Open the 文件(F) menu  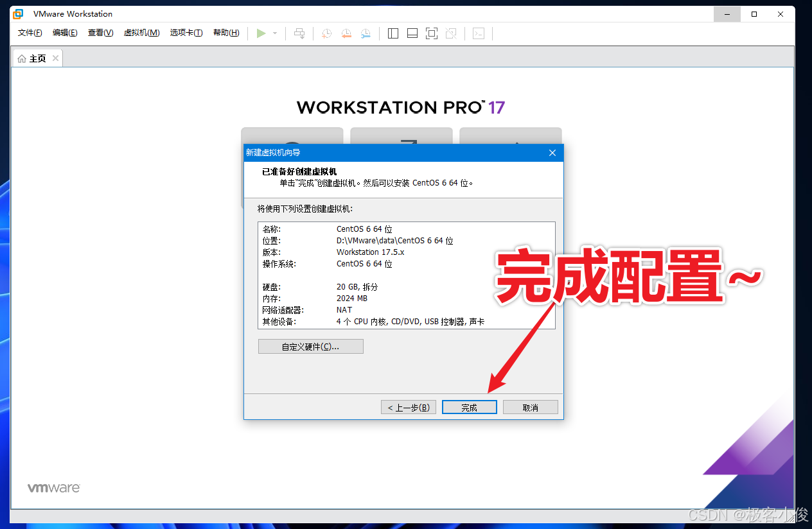coord(30,33)
